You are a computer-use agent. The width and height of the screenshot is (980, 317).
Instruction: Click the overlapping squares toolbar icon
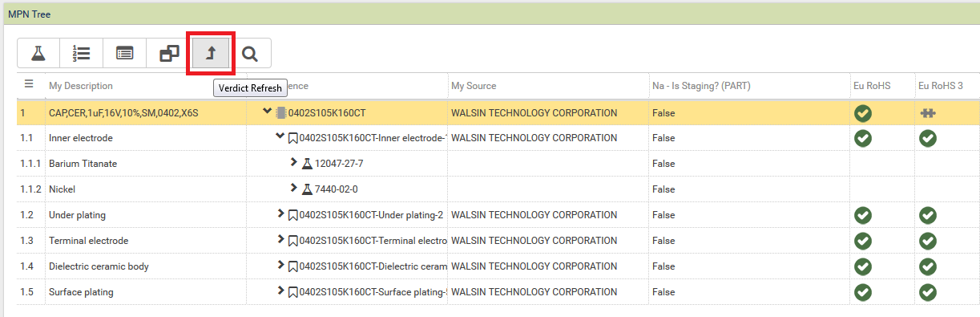pos(168,54)
